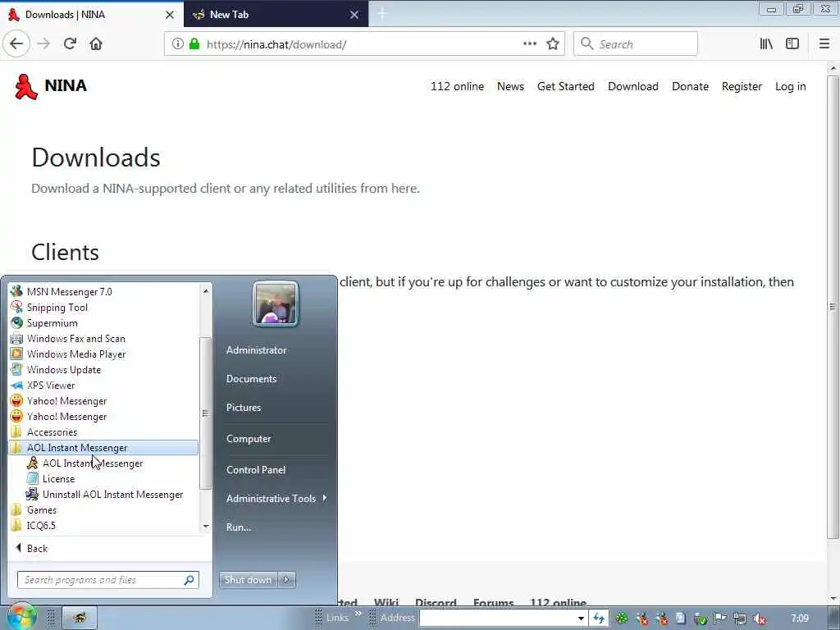
Task: Launch Windows Media Player
Action: (x=76, y=354)
